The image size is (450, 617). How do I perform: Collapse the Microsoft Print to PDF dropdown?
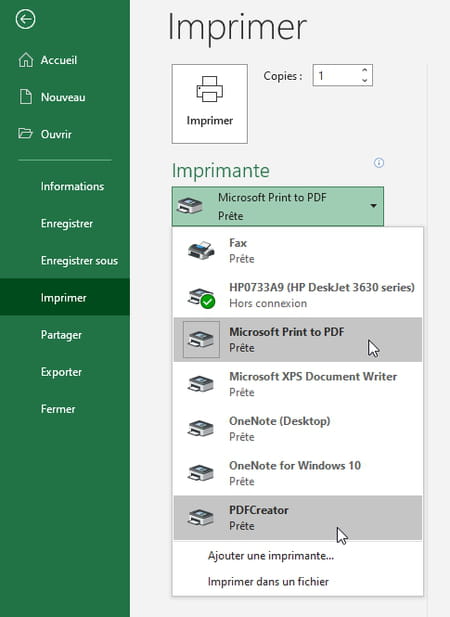(278, 206)
